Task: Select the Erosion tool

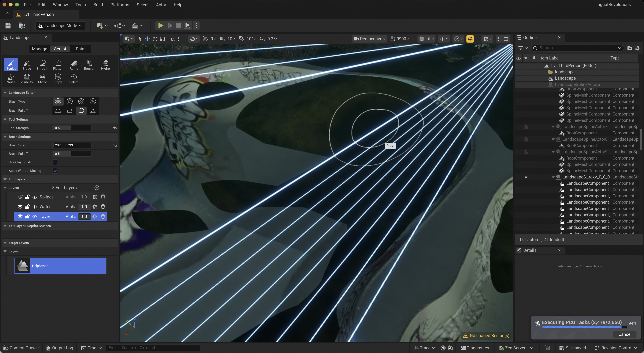Action: (x=89, y=65)
